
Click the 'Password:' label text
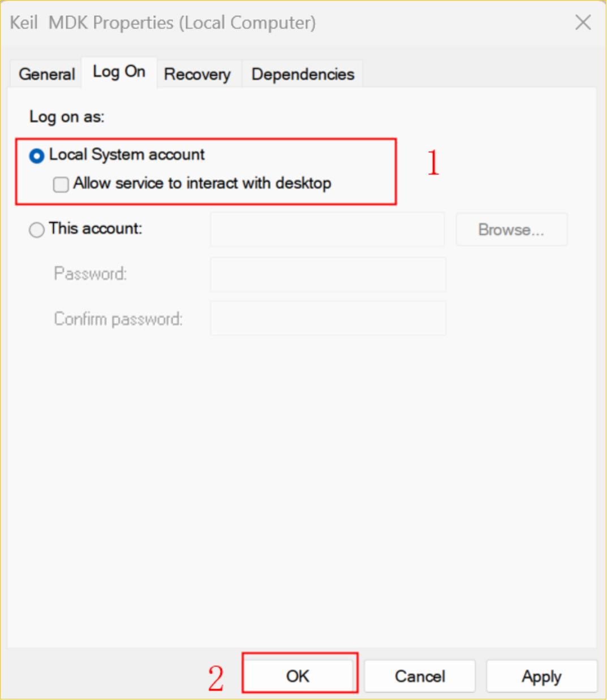[90, 274]
